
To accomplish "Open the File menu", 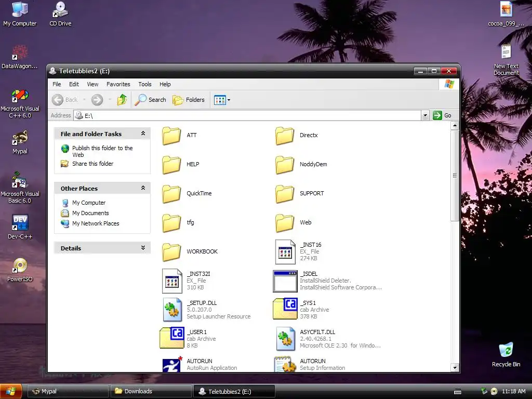I will click(57, 84).
